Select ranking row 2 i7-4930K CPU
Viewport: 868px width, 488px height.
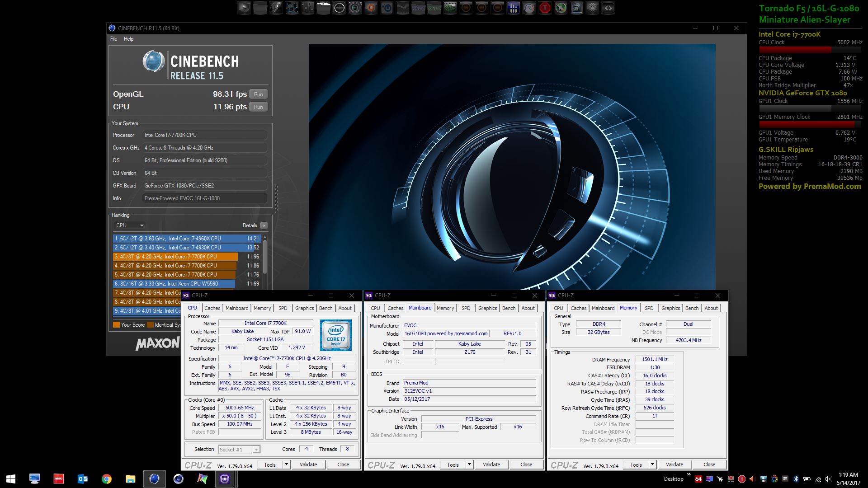point(187,248)
